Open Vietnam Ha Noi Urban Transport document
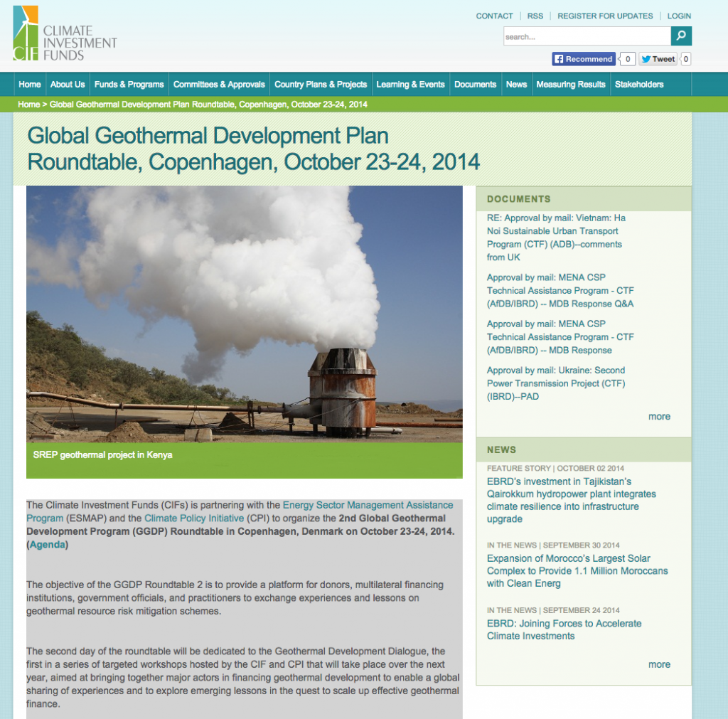 tap(556, 238)
